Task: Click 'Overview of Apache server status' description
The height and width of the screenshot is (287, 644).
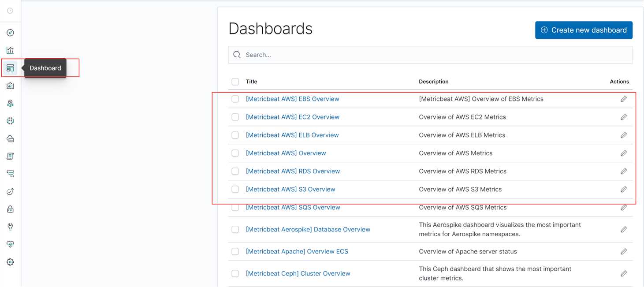Action: 468,252
